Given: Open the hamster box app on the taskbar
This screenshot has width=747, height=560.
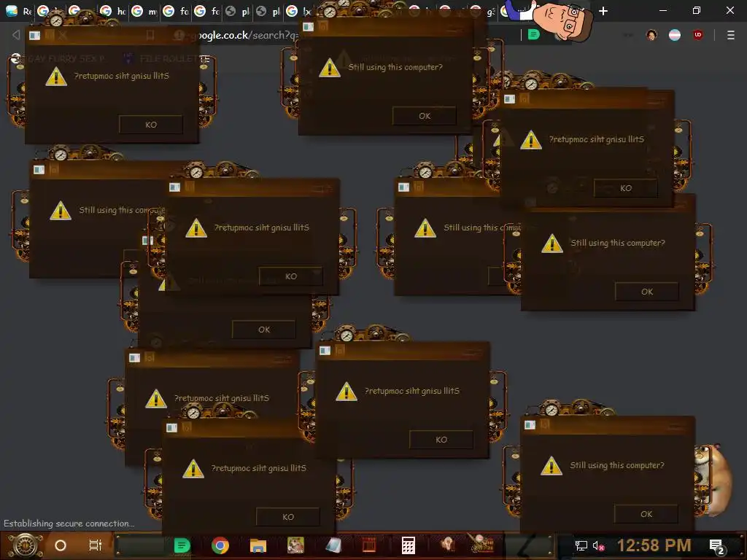Looking at the screenshot, I should [295, 545].
